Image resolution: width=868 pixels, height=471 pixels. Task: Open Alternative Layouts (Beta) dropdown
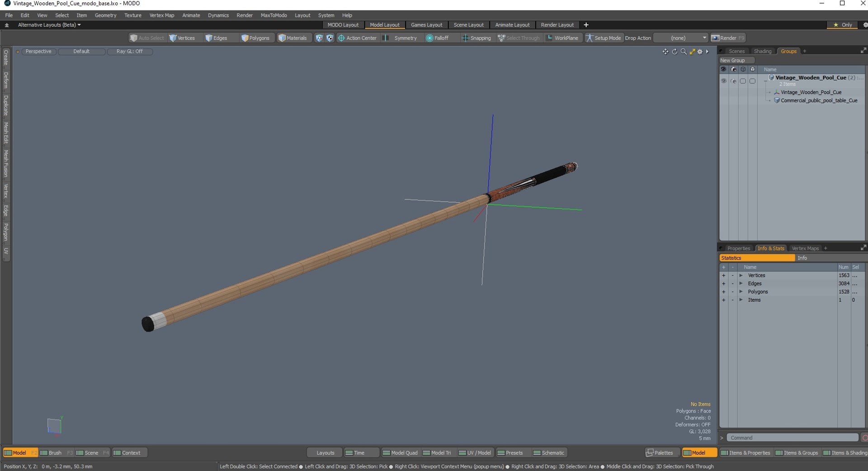[x=49, y=25]
